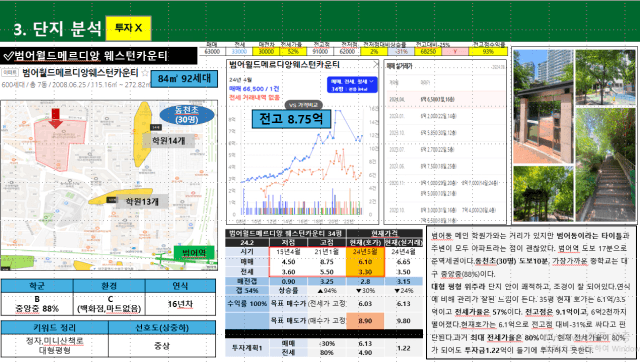Click the playground photo thumbnail
Screen dimensions: 640x363
(x=605, y=78)
